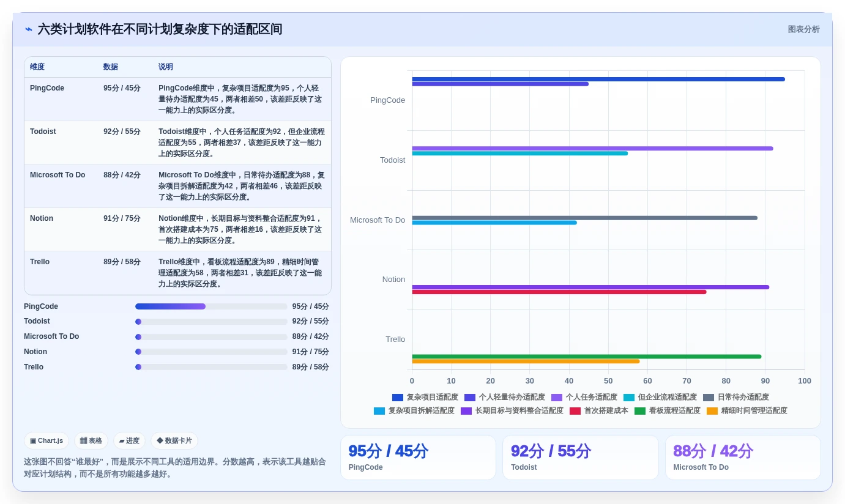Click the 说明 column header
845x504 pixels.
(x=166, y=67)
